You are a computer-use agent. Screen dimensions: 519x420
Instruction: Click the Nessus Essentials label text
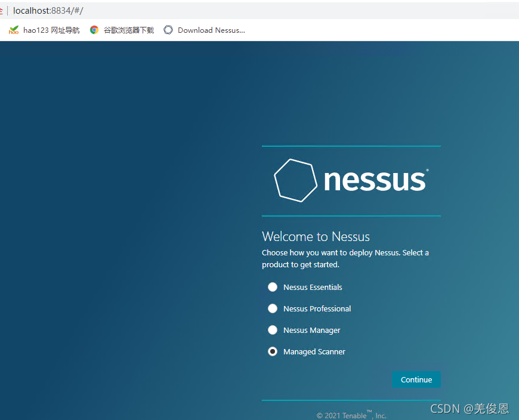point(313,288)
